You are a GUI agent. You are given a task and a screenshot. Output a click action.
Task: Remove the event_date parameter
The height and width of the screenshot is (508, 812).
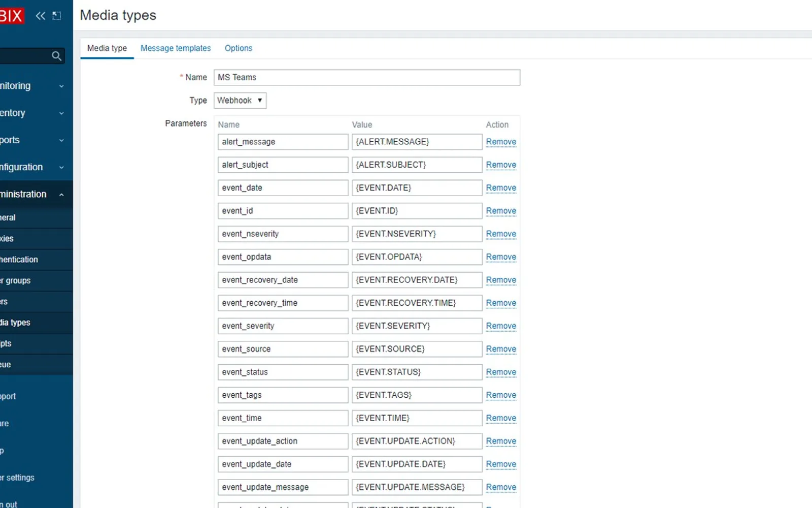[x=501, y=188]
